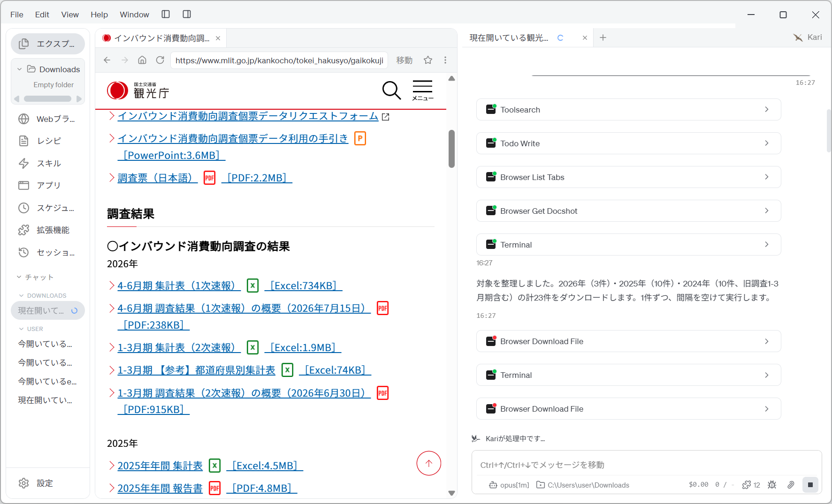
Task: Open the Kari profile label
Action: (808, 38)
